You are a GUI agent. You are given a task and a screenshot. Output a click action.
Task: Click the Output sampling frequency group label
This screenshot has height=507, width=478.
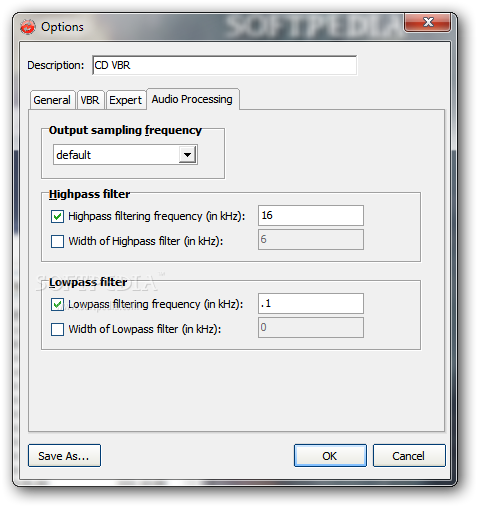click(x=125, y=130)
